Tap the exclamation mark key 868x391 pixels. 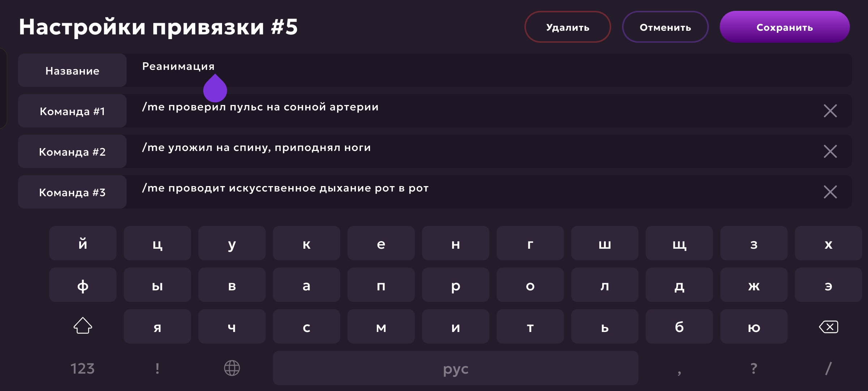pyautogui.click(x=157, y=369)
